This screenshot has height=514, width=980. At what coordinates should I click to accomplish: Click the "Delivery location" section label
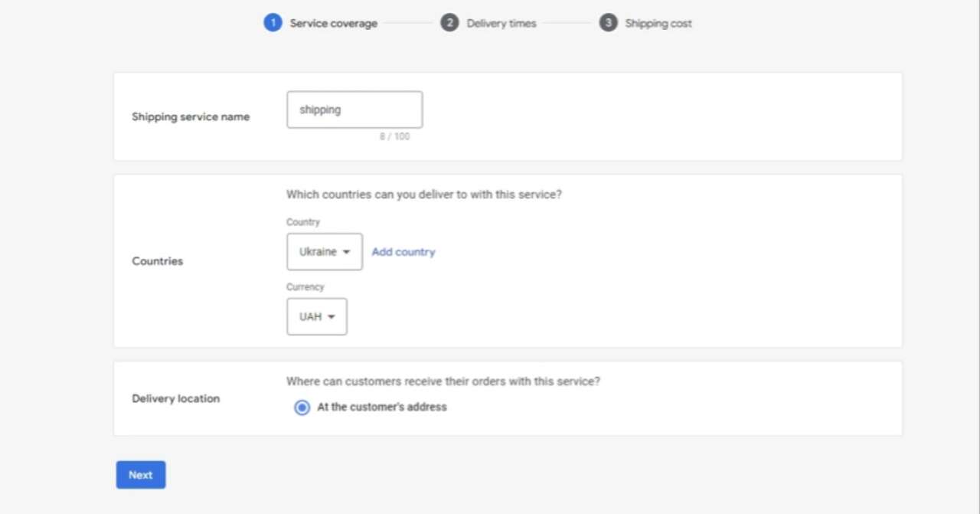[176, 399]
